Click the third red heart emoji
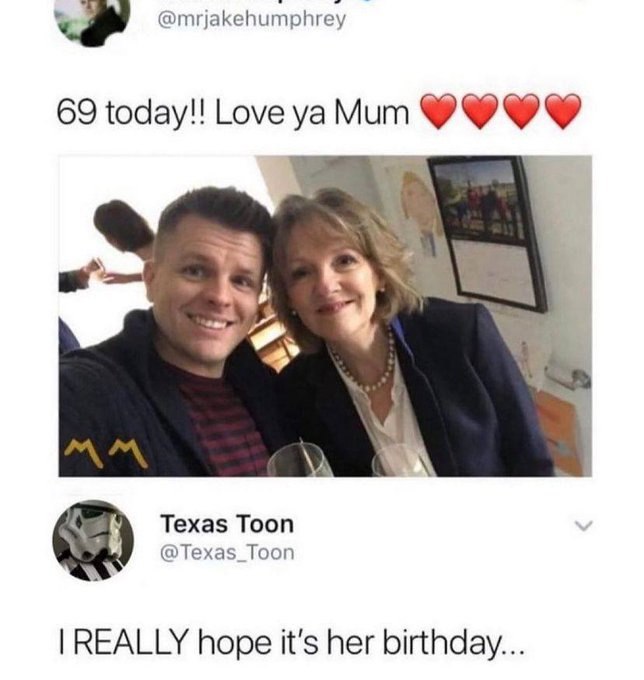 [522, 111]
